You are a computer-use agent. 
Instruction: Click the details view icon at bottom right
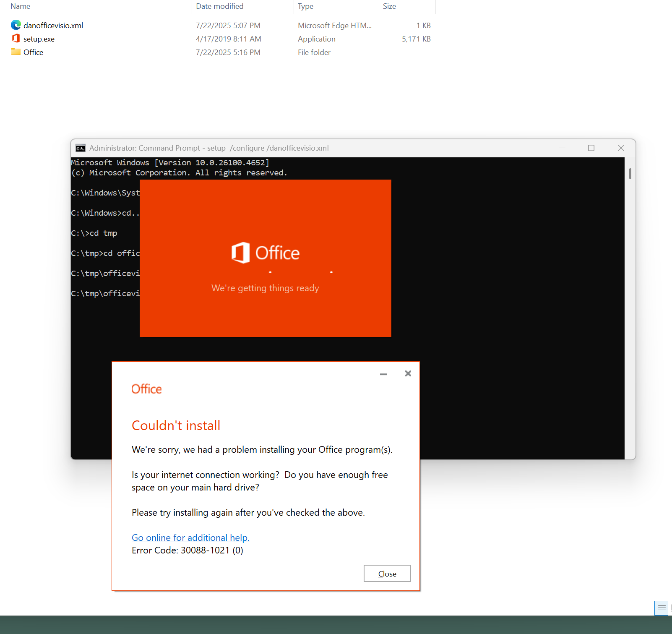pyautogui.click(x=662, y=608)
